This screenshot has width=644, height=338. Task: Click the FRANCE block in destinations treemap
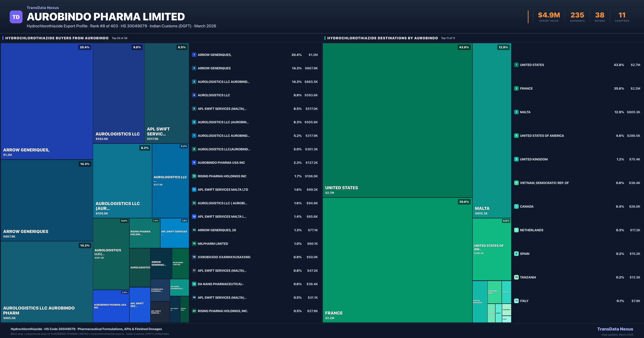(x=397, y=260)
